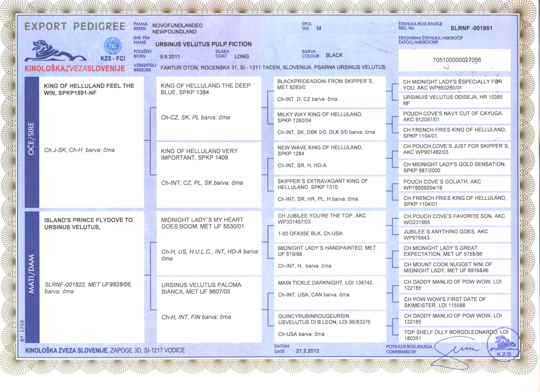Viewport: 540px width, 392px height.
Task: Click CH MIDNIGHT LADY'S GOLD SENSATION
Action: click(454, 167)
